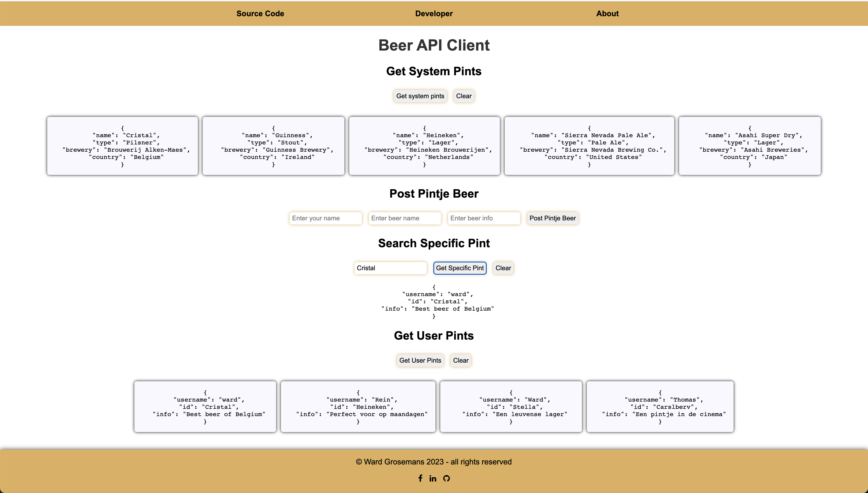Image resolution: width=868 pixels, height=493 pixels.
Task: Go to the Developer nav link
Action: tap(434, 14)
